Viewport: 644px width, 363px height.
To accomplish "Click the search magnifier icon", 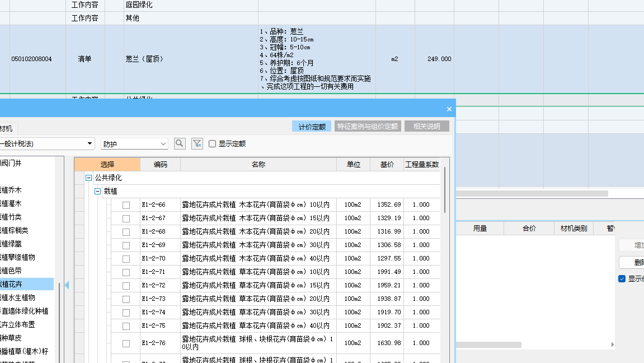I will pyautogui.click(x=180, y=143).
